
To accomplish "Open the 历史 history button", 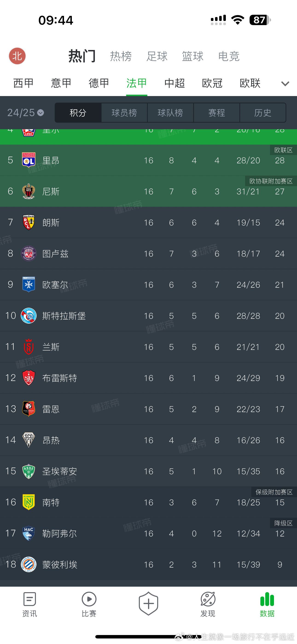I will [x=263, y=113].
